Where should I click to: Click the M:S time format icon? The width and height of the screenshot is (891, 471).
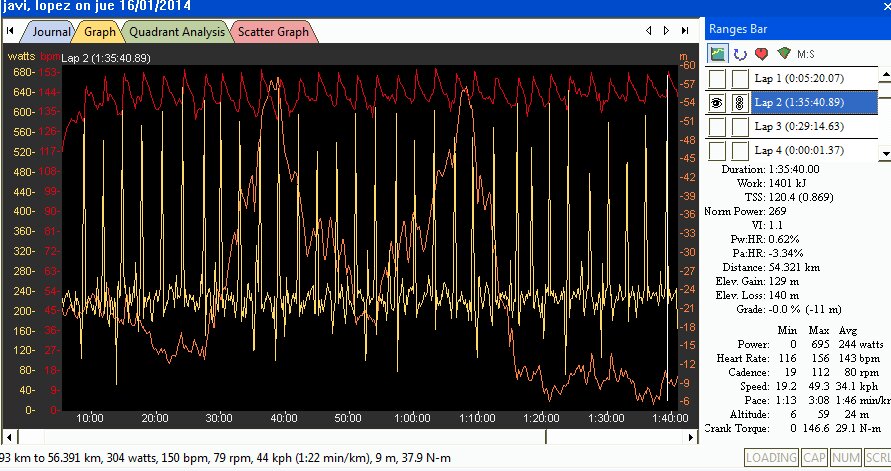(807, 53)
